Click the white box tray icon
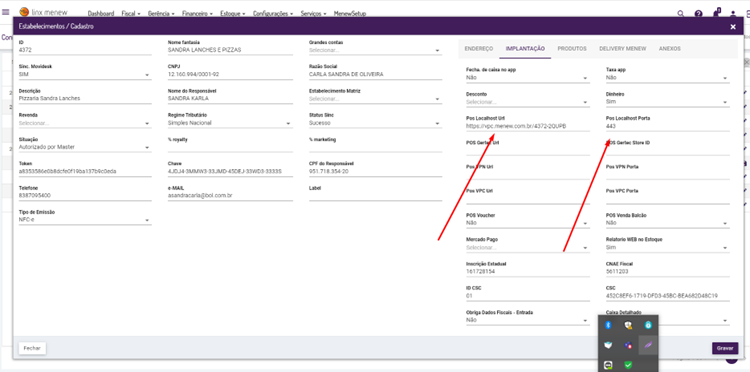Viewport: 750px width, 372px height. click(608, 345)
